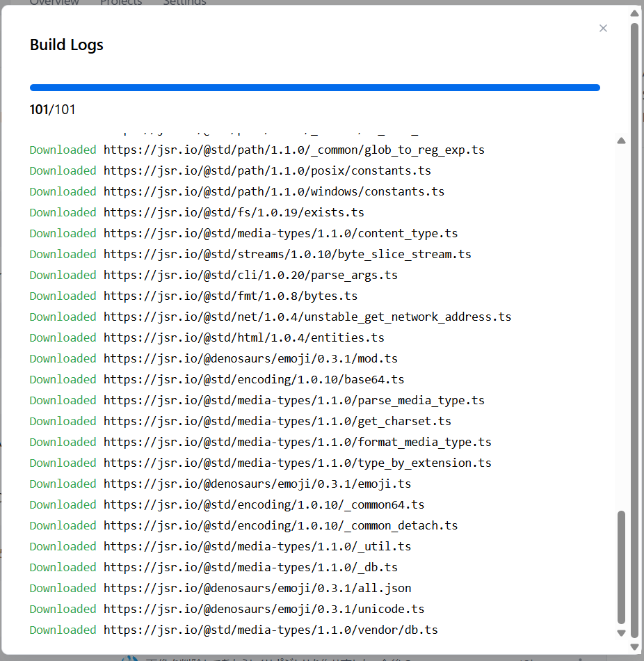Click the posix/constants.ts log URL
This screenshot has width=644, height=661.
[267, 170]
